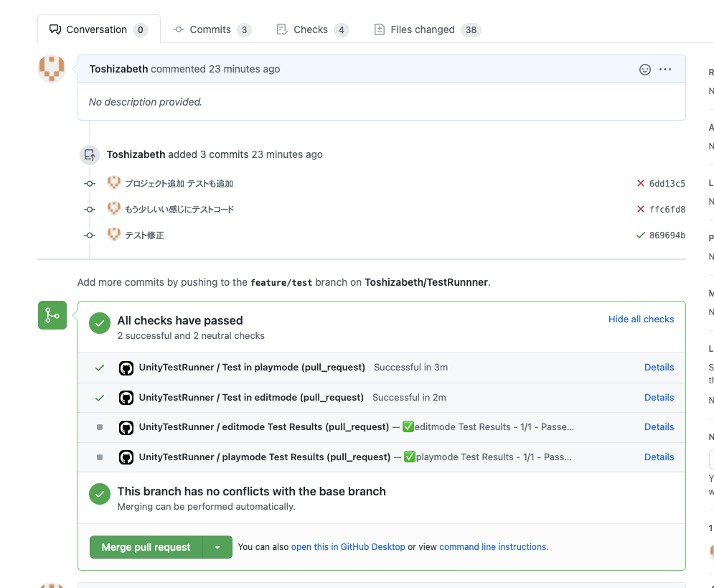Click the red X status on commit 6dd13c5
This screenshot has width=714, height=588.
click(641, 184)
